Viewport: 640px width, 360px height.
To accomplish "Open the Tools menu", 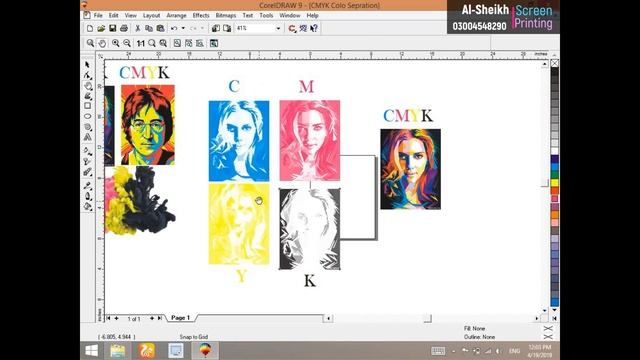I will (266, 15).
